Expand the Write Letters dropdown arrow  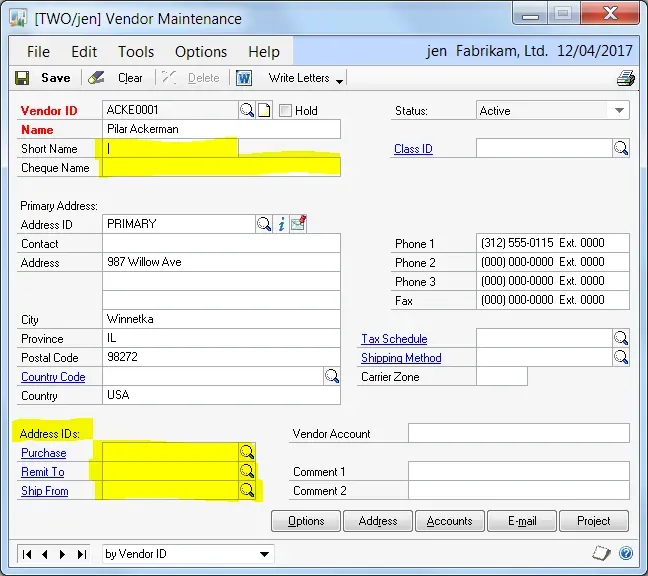point(340,80)
